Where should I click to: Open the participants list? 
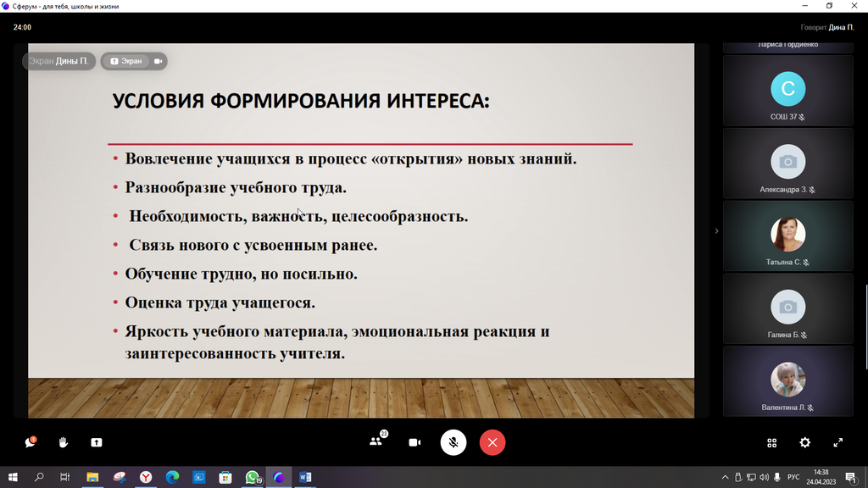pyautogui.click(x=376, y=441)
